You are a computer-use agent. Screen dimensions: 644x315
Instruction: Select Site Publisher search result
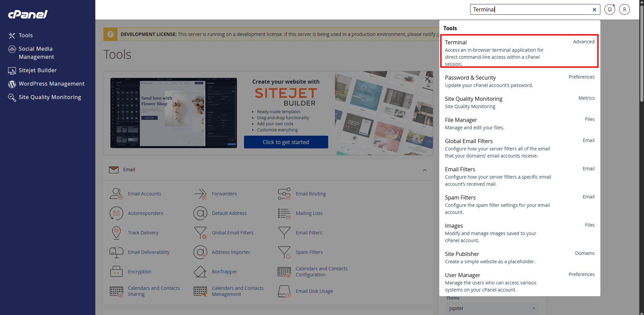(x=520, y=257)
